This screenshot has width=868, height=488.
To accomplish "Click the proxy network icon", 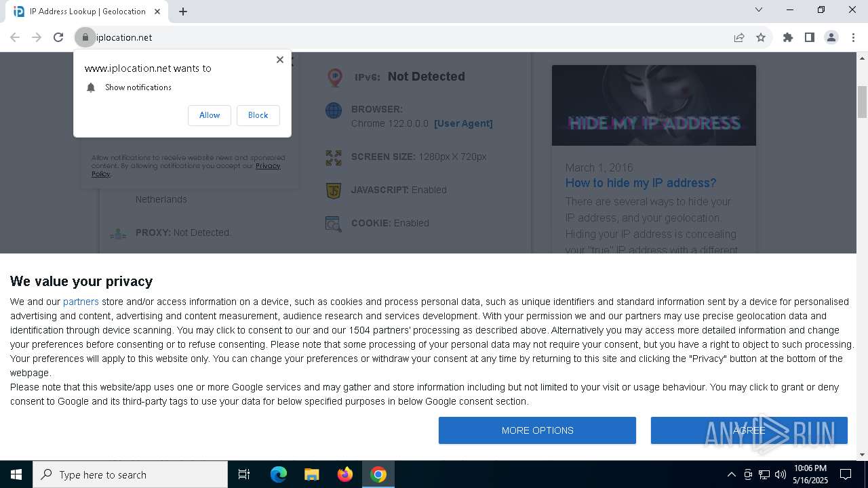I will click(119, 234).
